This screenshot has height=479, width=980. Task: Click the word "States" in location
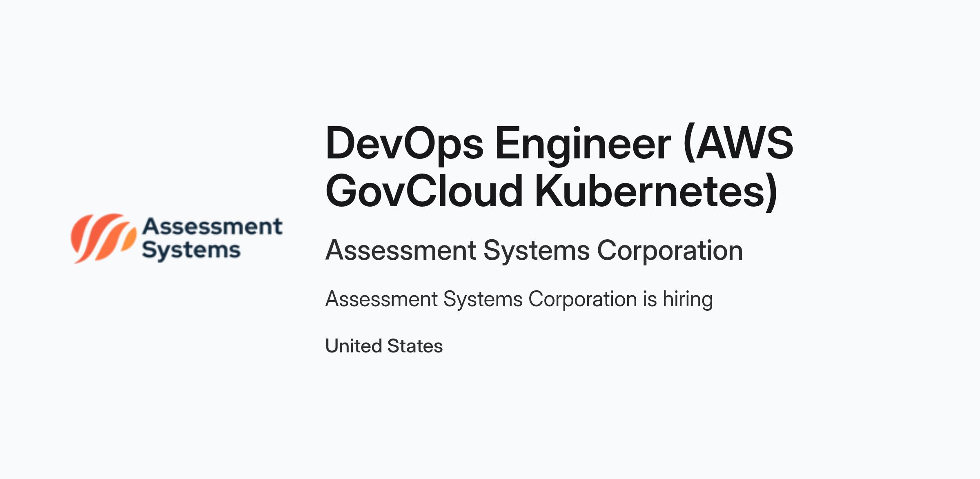(415, 346)
